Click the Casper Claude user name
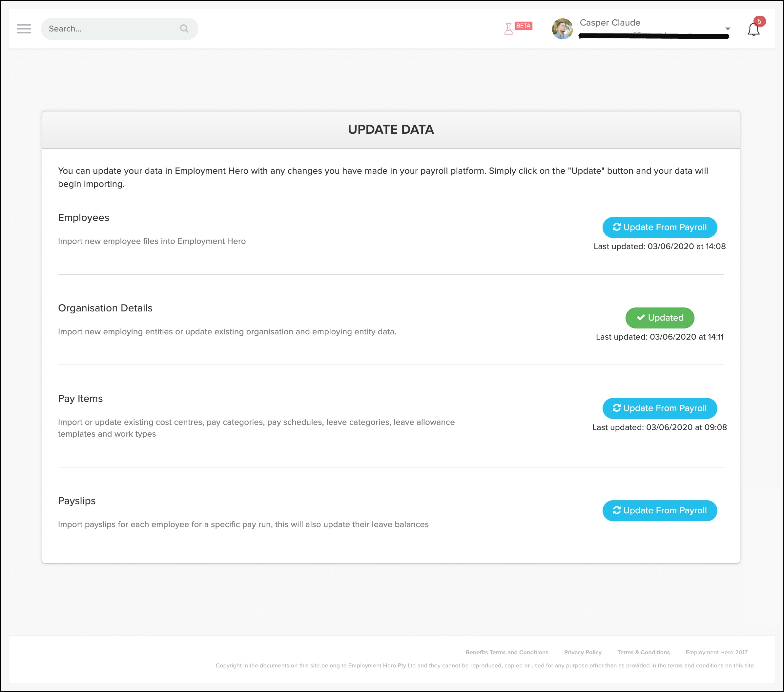The height and width of the screenshot is (692, 784). pyautogui.click(x=610, y=23)
